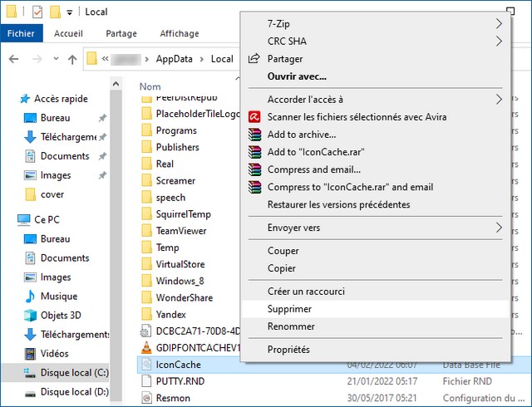Click the Avira scan icon in context menu
The width and height of the screenshot is (532, 407).
coord(255,117)
